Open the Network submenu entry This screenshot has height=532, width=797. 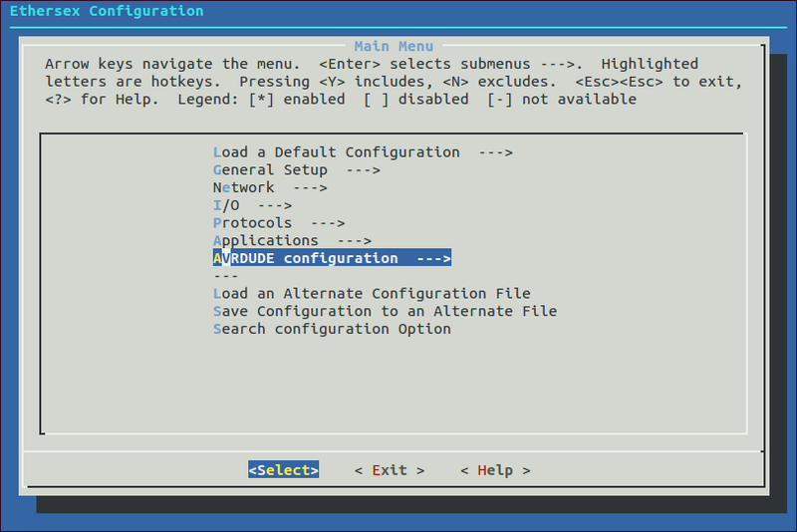click(243, 187)
